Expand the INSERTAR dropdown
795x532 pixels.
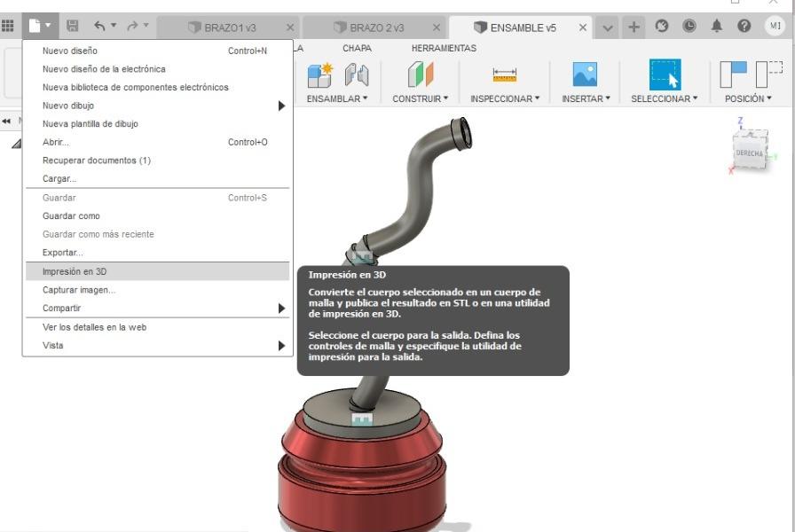click(x=586, y=98)
